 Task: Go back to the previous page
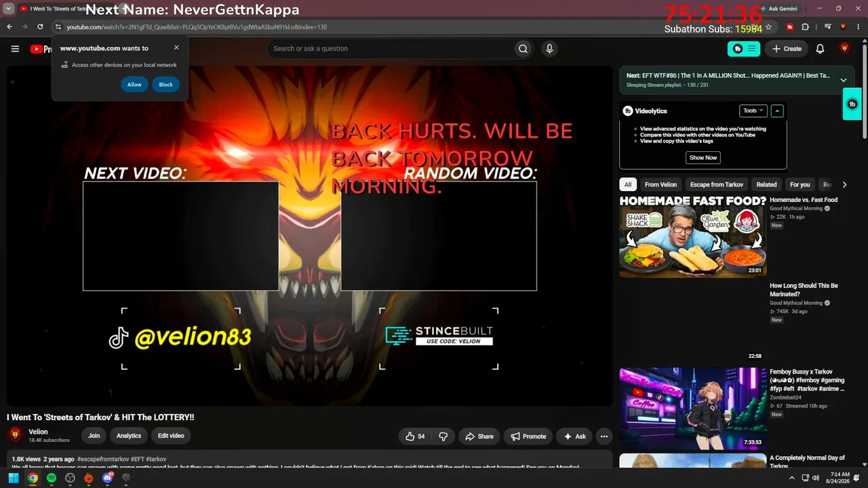coord(9,27)
